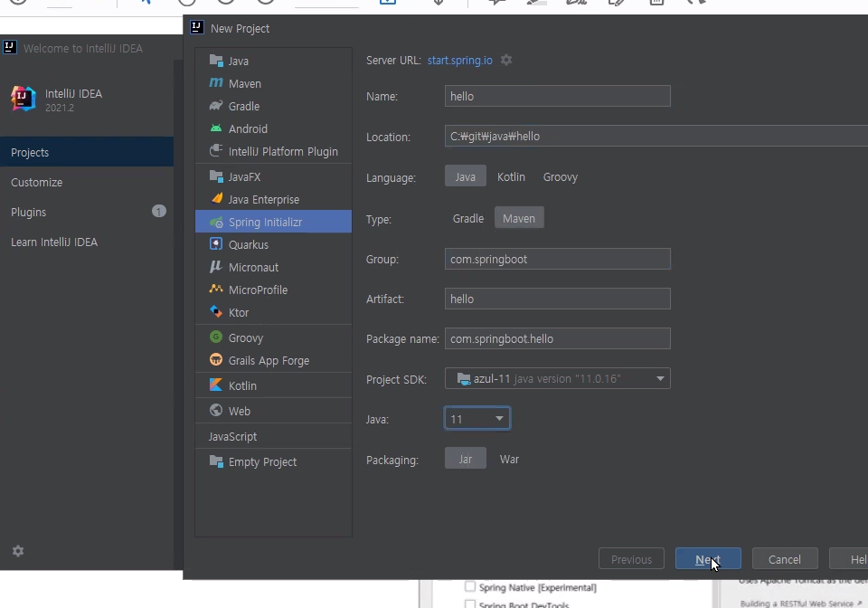Image resolution: width=868 pixels, height=608 pixels.
Task: Open start.spring.io server link
Action: (459, 60)
